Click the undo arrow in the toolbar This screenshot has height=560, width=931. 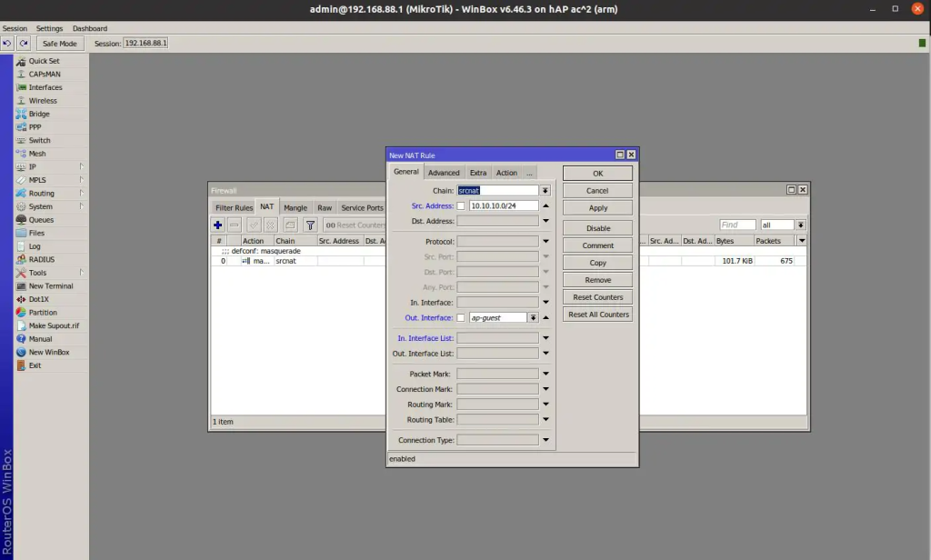pos(7,44)
